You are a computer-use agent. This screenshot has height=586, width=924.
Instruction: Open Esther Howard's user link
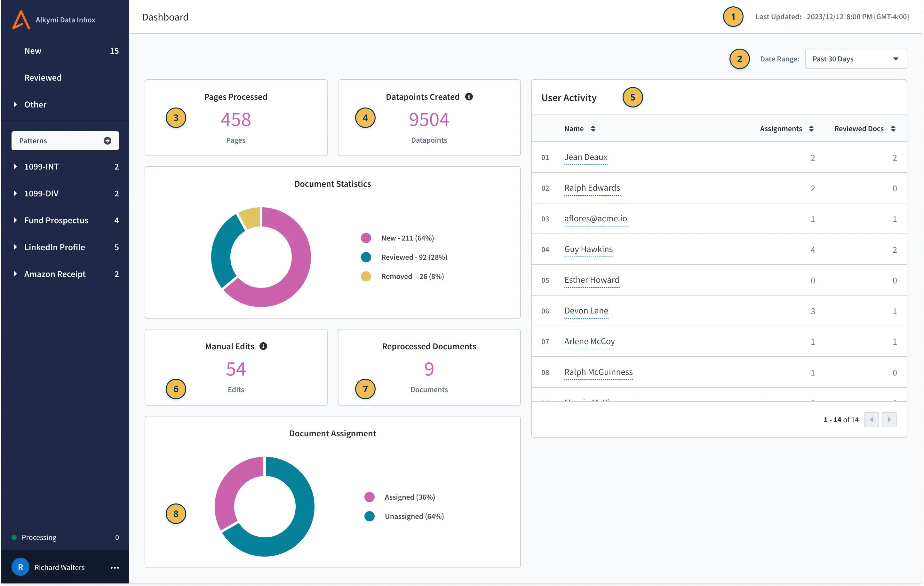pos(592,280)
